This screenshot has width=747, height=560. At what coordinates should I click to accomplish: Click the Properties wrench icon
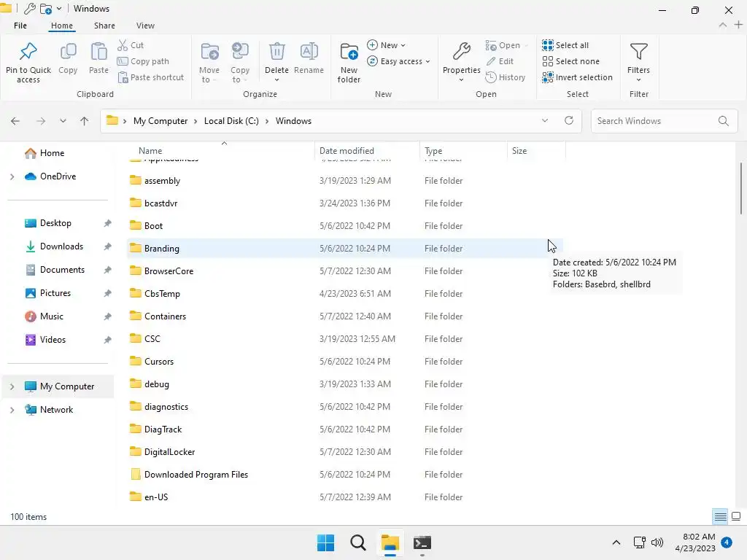pyautogui.click(x=461, y=52)
